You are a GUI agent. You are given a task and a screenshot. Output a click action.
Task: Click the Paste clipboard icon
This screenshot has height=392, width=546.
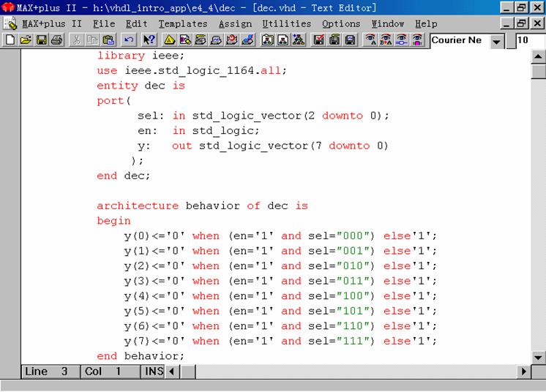[109, 40]
